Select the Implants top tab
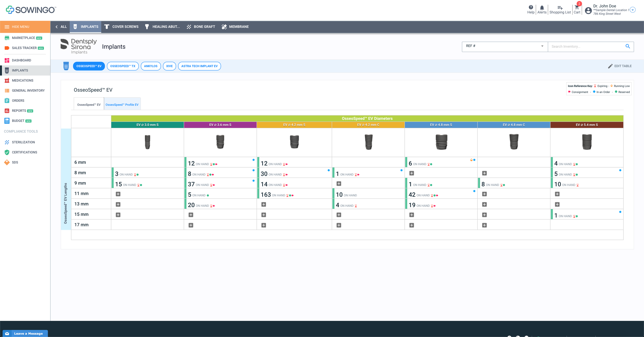The width and height of the screenshot is (644, 337). point(85,27)
